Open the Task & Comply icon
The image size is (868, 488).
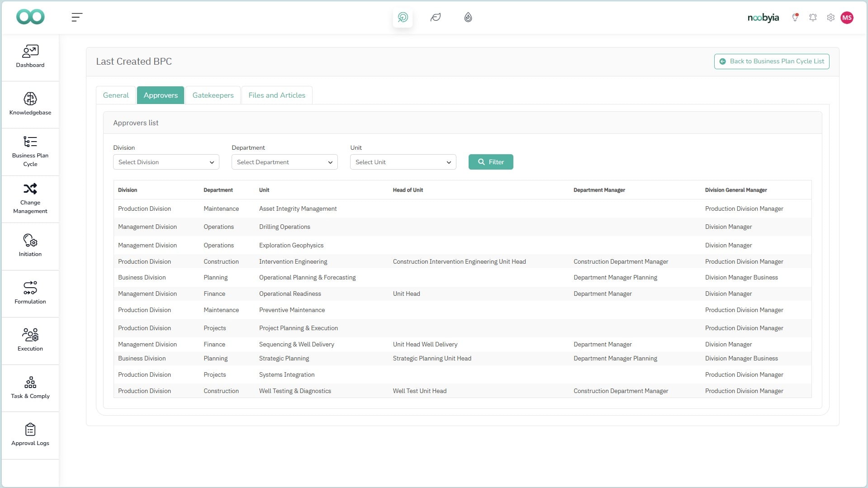(x=30, y=382)
